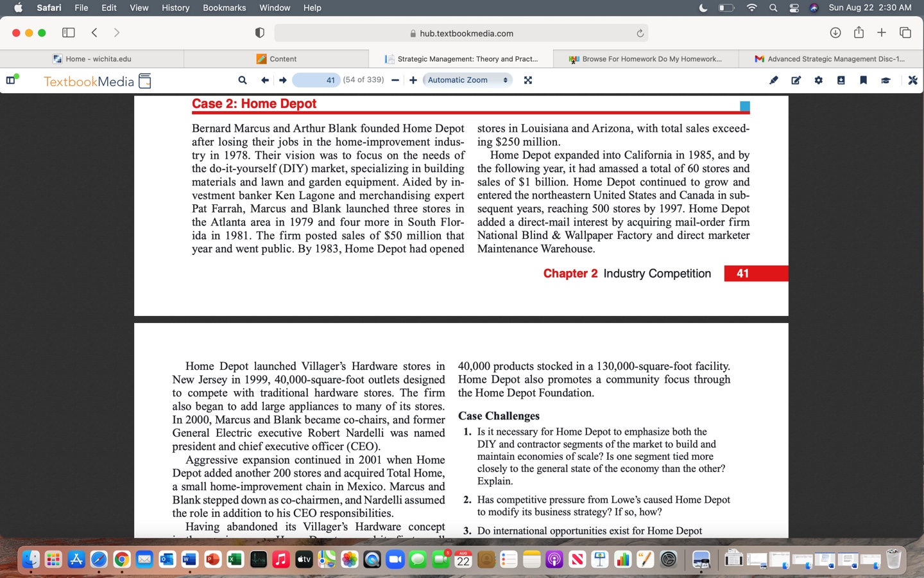This screenshot has width=924, height=578.
Task: Open Safari privacy report shield
Action: coord(260,33)
